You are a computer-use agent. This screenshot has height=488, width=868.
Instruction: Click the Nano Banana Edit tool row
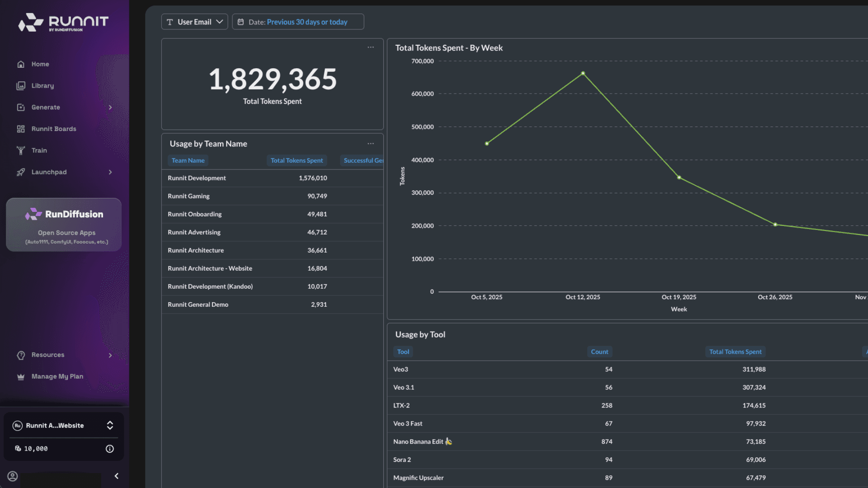point(627,442)
